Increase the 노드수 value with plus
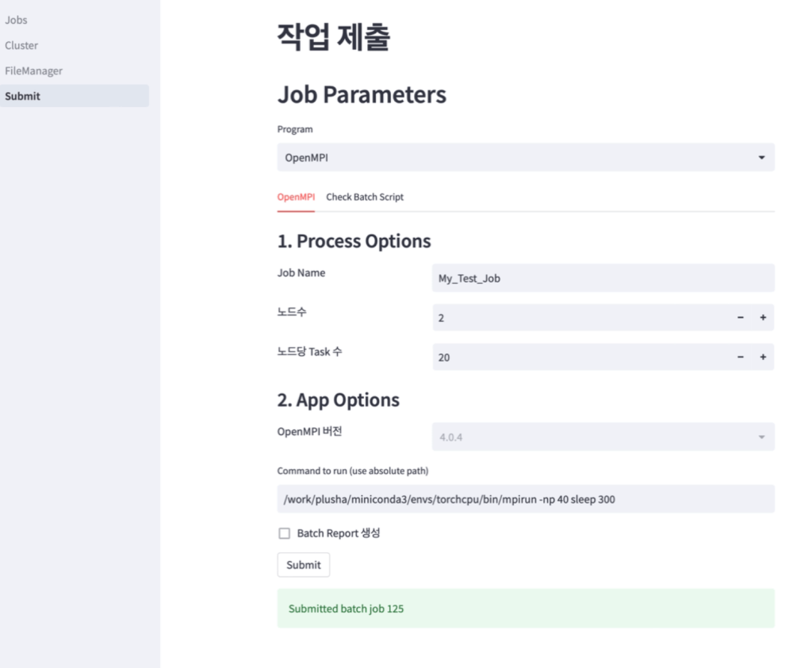This screenshot has width=812, height=668. (x=763, y=318)
